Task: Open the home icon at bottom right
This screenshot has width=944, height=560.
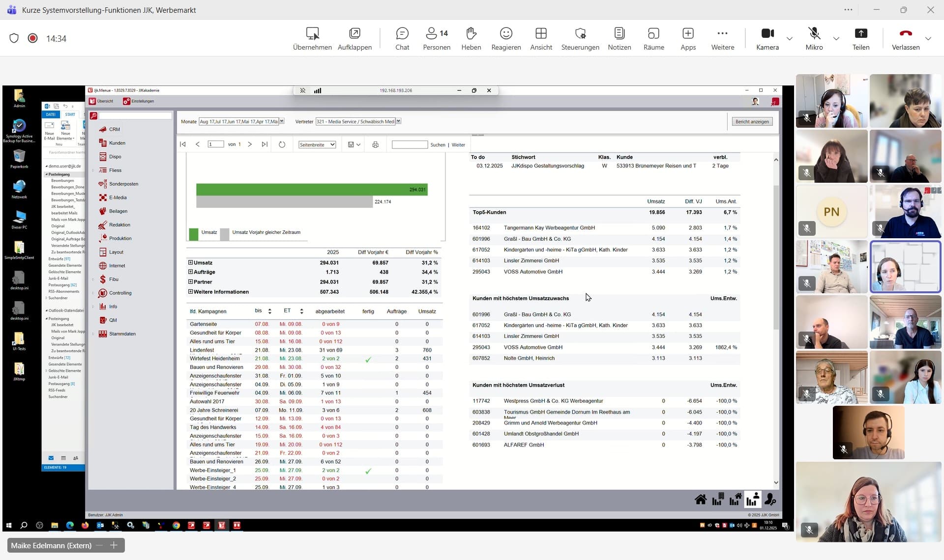Action: click(700, 500)
